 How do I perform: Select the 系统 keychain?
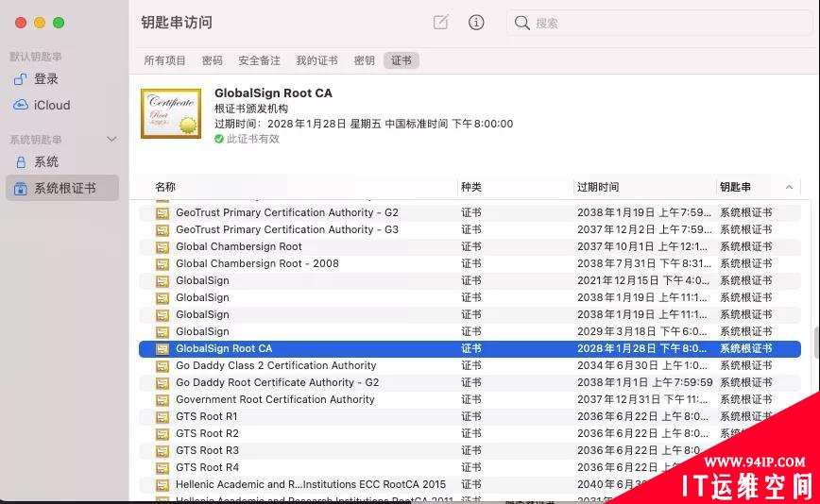tap(46, 162)
